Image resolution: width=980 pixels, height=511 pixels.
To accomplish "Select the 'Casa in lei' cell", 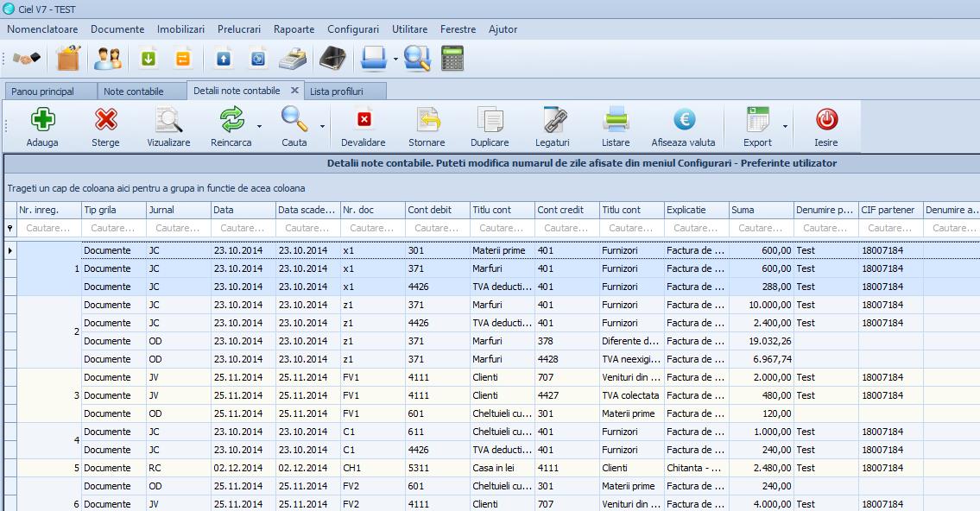I will (x=503, y=468).
